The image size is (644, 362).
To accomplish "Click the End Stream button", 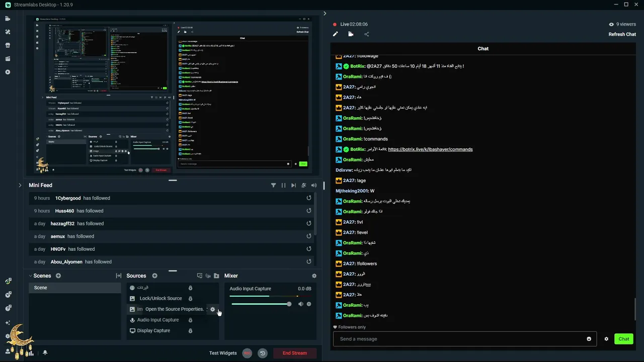I will click(295, 353).
